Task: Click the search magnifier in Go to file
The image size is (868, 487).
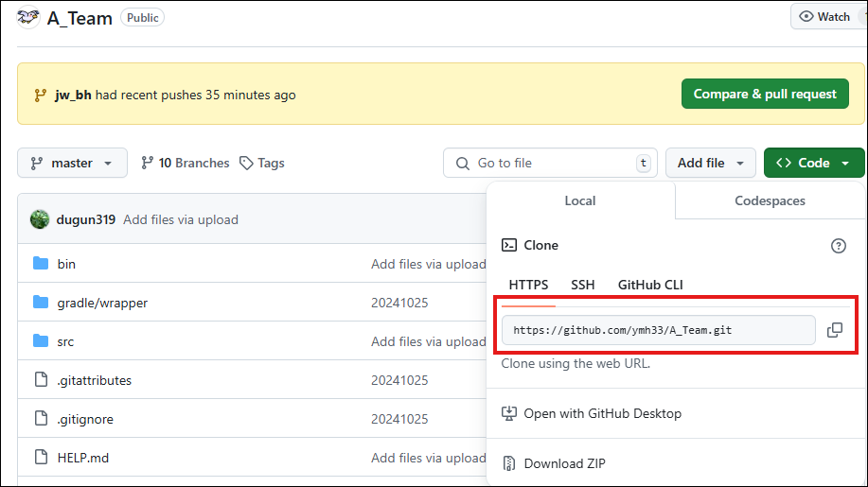Action: pyautogui.click(x=462, y=163)
